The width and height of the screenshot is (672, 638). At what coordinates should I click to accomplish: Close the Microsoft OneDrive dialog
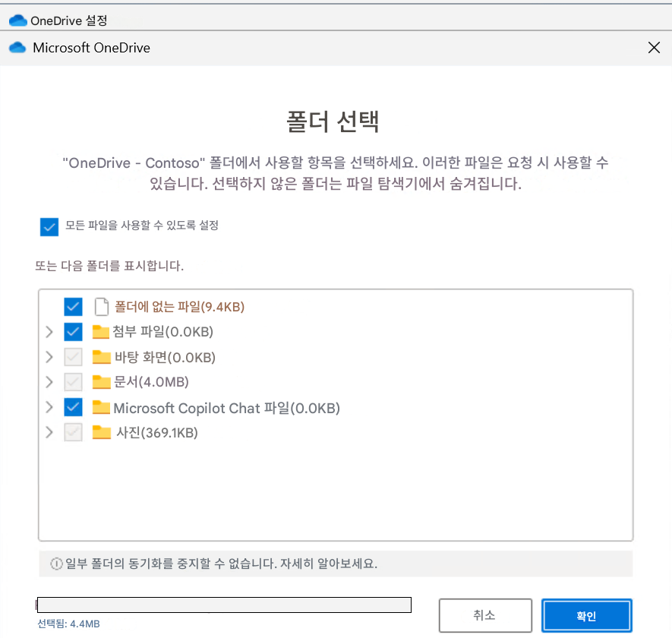(x=654, y=47)
